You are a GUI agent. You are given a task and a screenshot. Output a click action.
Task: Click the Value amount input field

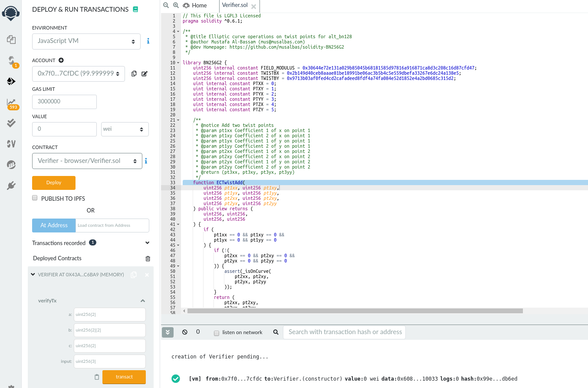click(64, 129)
